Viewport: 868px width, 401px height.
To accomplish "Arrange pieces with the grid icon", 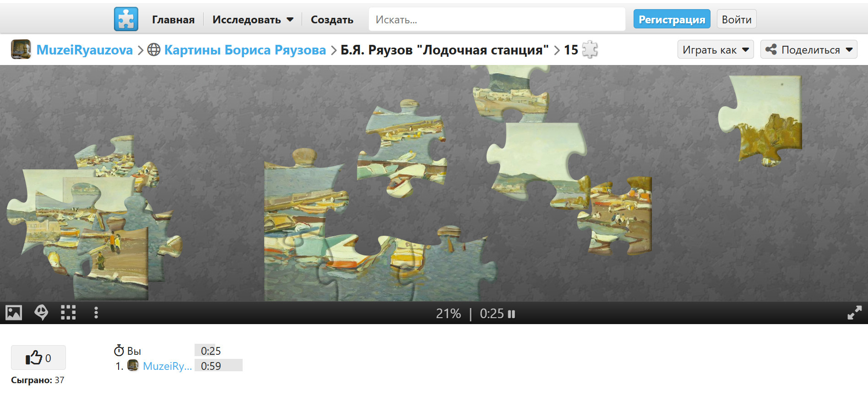I will tap(68, 313).
